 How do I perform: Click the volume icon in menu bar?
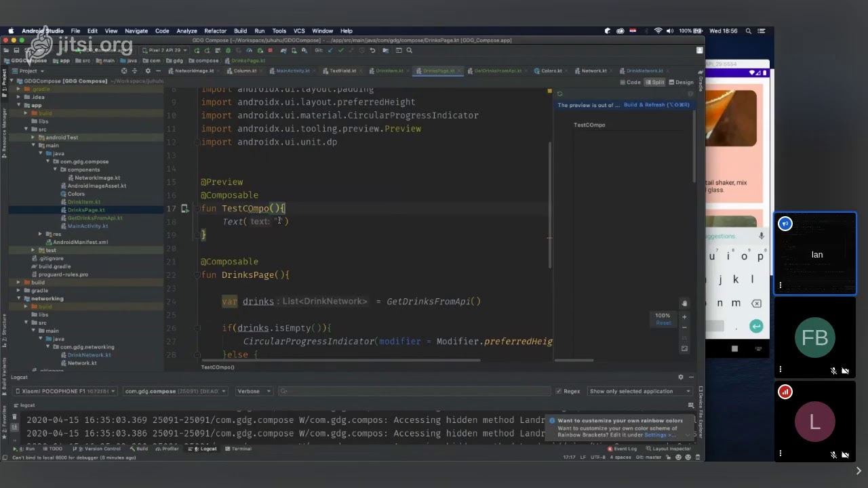(670, 30)
